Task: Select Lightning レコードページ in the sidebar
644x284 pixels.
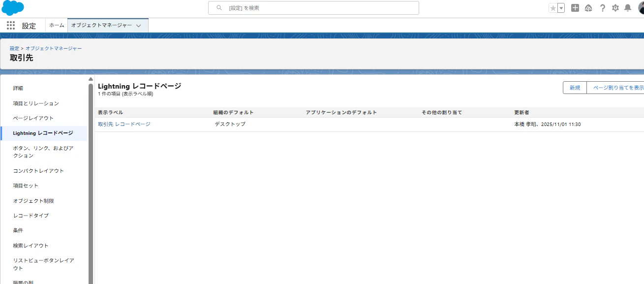Action: pos(44,133)
